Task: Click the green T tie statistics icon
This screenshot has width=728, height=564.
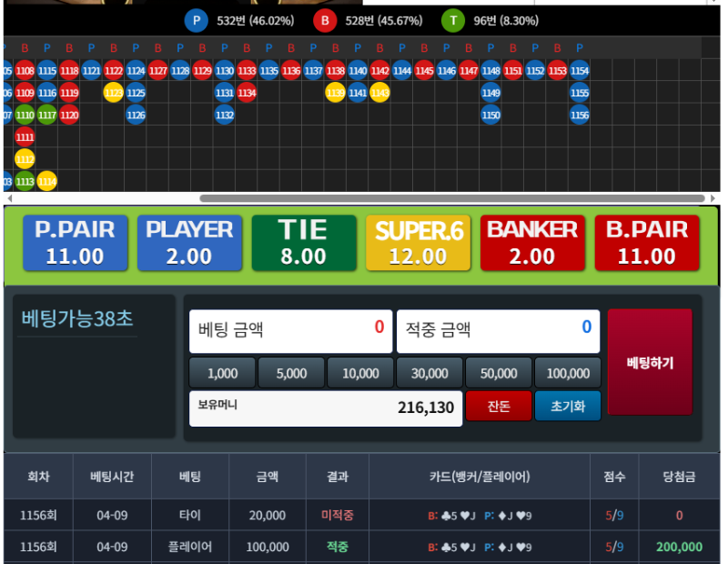Action: [x=452, y=20]
